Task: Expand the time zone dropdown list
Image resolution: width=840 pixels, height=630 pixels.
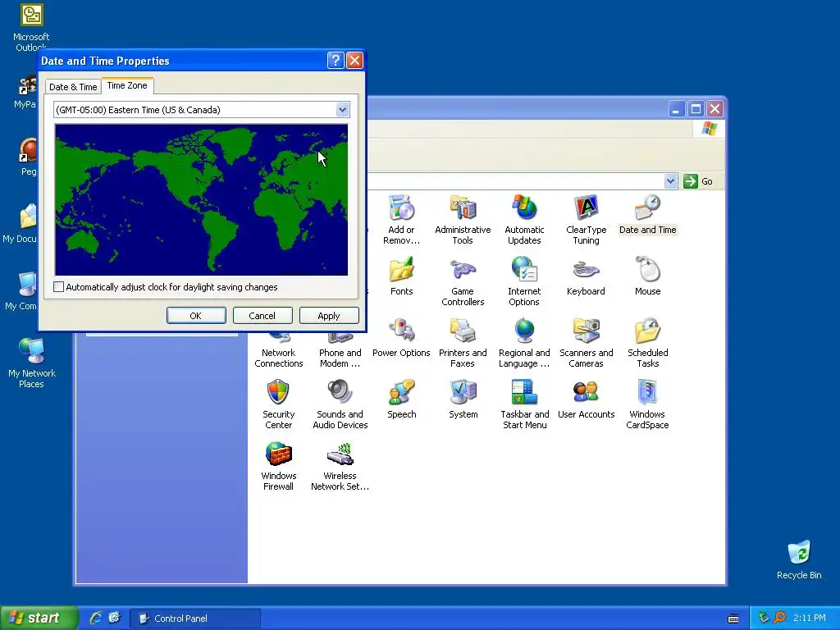Action: tap(342, 110)
